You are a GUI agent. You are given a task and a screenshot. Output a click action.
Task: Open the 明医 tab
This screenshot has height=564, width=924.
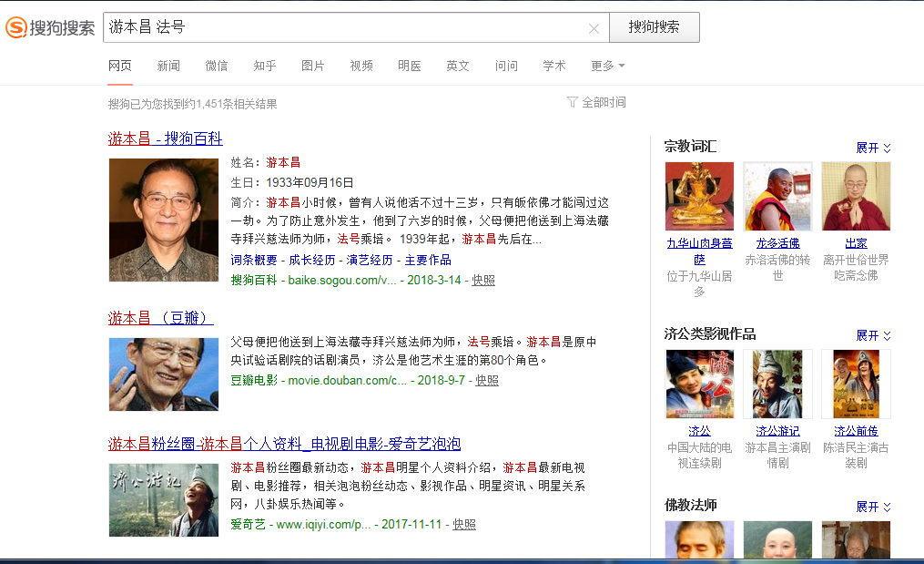click(x=410, y=66)
